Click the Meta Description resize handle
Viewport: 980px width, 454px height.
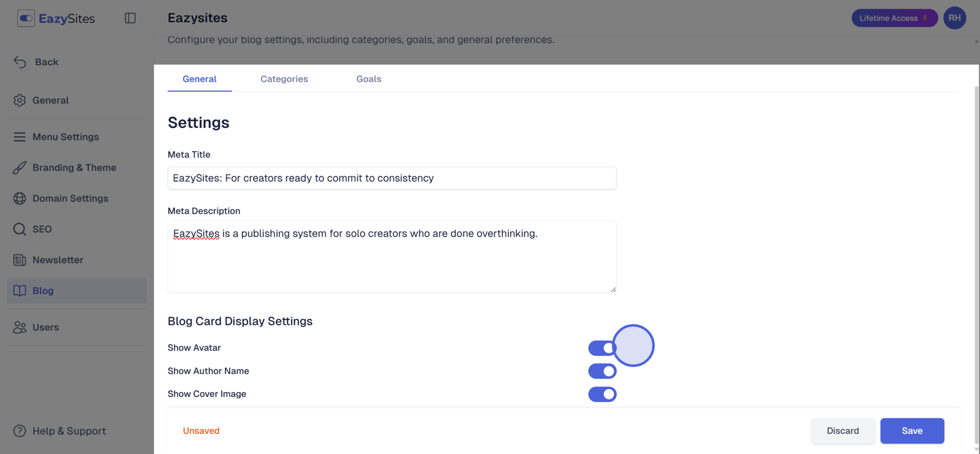click(612, 289)
